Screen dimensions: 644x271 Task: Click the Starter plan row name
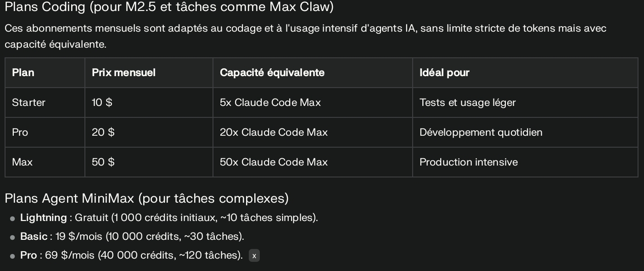(x=45, y=102)
